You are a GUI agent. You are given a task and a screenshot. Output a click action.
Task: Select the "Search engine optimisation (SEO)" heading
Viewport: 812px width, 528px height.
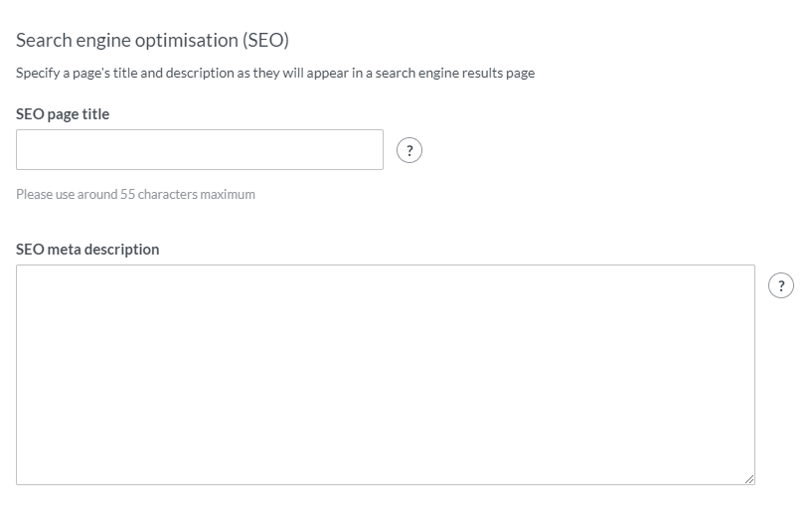(152, 42)
